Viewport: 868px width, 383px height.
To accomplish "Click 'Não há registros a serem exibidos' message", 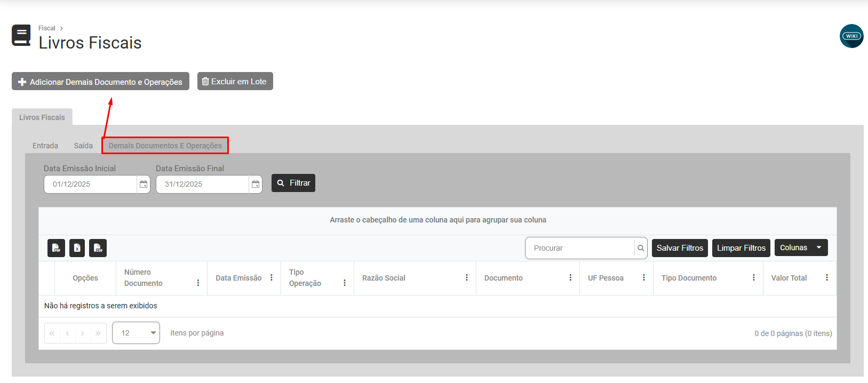I will coord(101,306).
